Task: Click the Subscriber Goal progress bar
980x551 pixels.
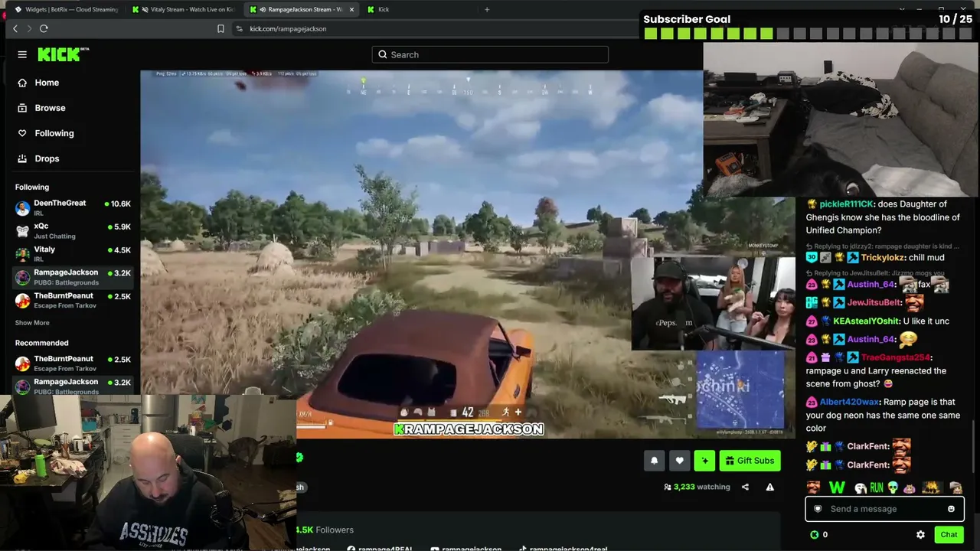Action: tap(808, 33)
